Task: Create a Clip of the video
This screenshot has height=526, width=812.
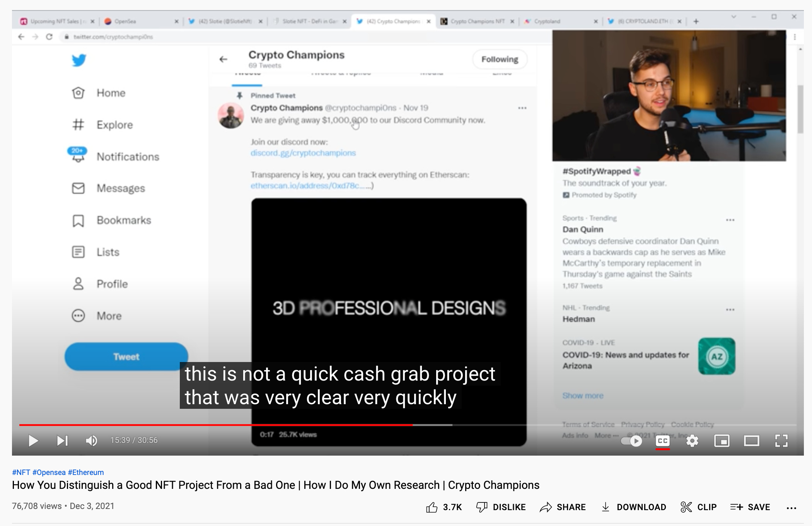Action: point(699,507)
